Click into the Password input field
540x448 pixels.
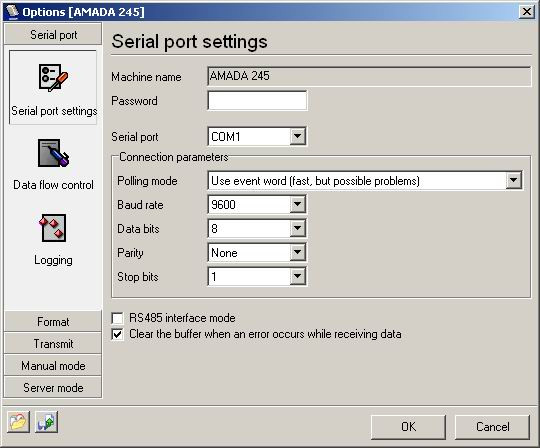(x=257, y=101)
